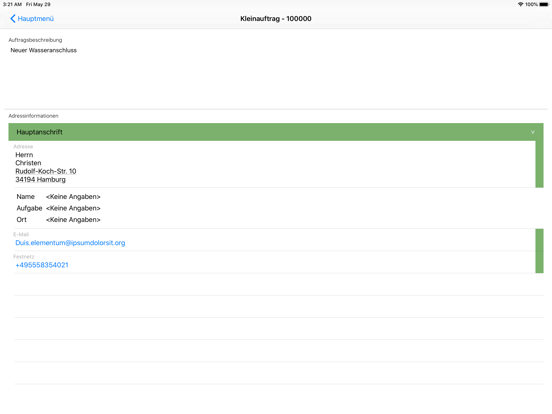Image resolution: width=552 pixels, height=414 pixels.
Task: Collapse the Hauptanschrift section chevron
Action: tap(532, 132)
